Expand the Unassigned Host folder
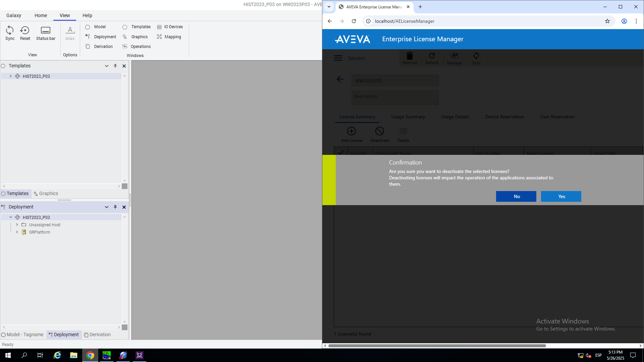The height and width of the screenshot is (362, 644). pyautogui.click(x=17, y=225)
